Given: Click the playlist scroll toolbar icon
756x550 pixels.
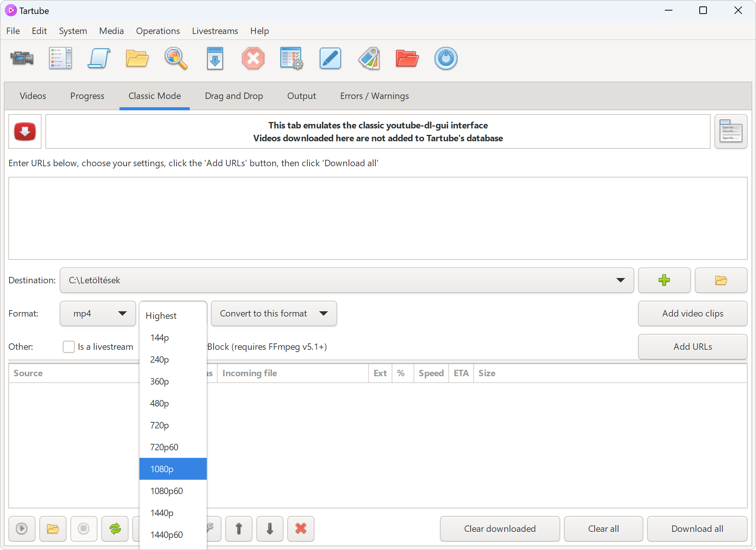Looking at the screenshot, I should click(99, 59).
